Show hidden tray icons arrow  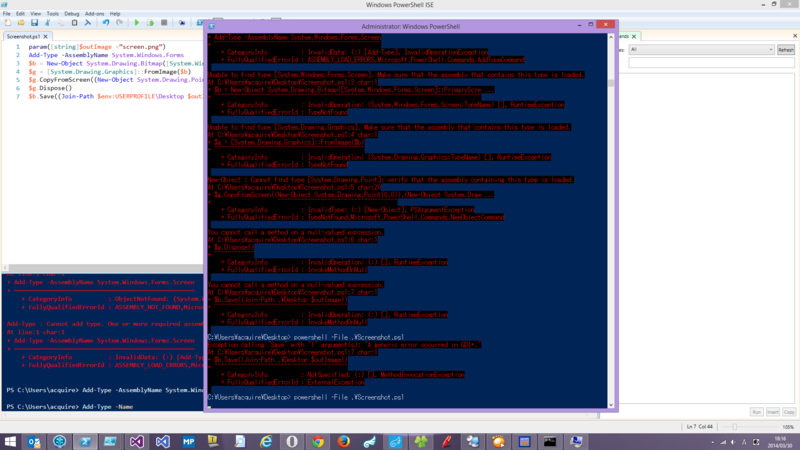pyautogui.click(x=713, y=442)
